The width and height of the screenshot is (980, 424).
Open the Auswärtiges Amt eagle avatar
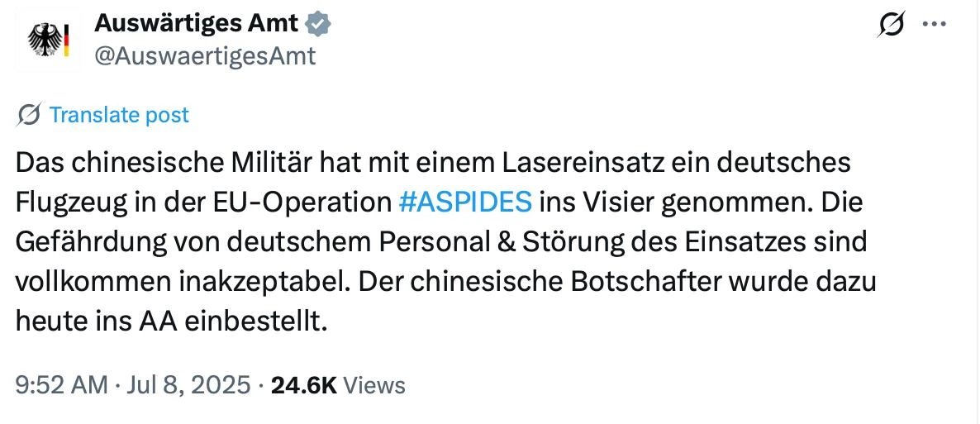49,40
